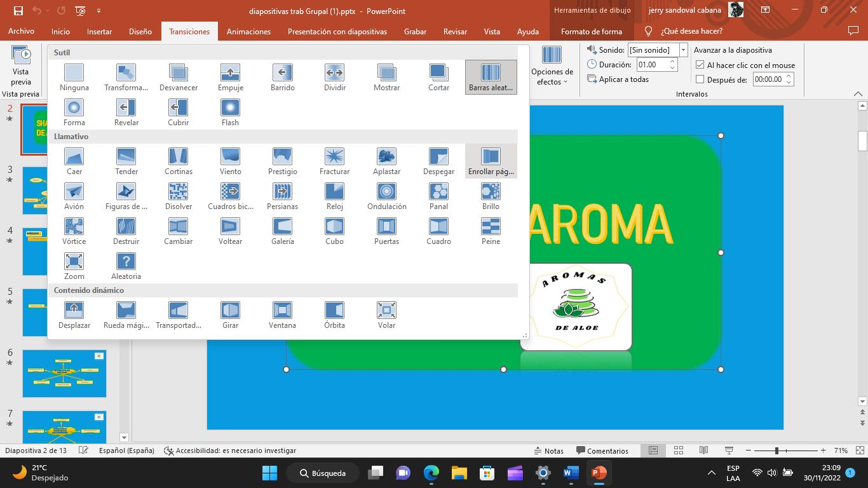868x488 pixels.
Task: Choose the Zoom transition
Action: click(74, 266)
